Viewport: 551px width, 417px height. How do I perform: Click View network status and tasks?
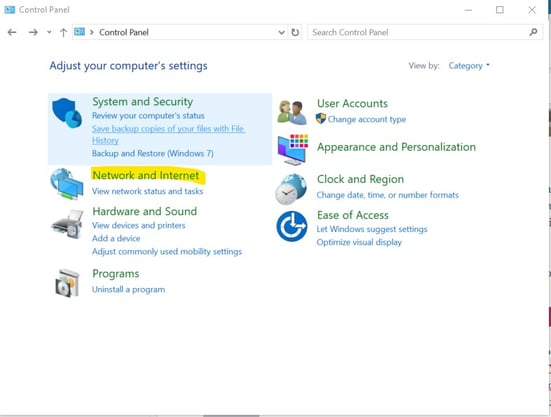[x=148, y=191]
